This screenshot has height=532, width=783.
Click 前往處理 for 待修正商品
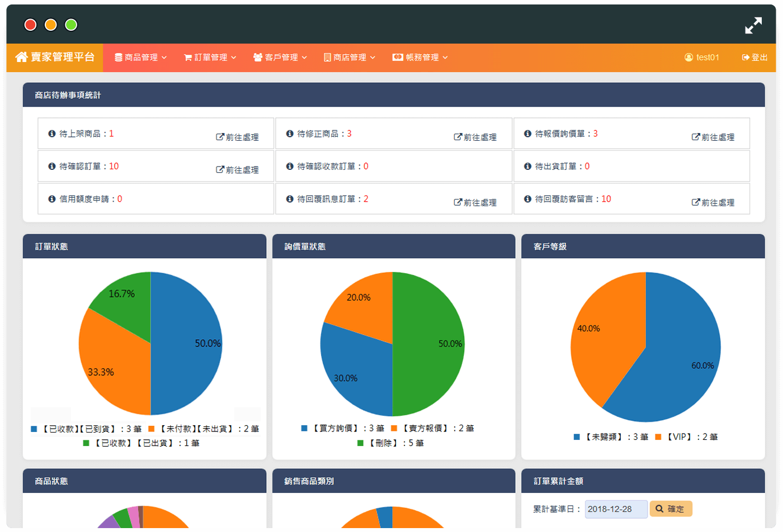(475, 137)
